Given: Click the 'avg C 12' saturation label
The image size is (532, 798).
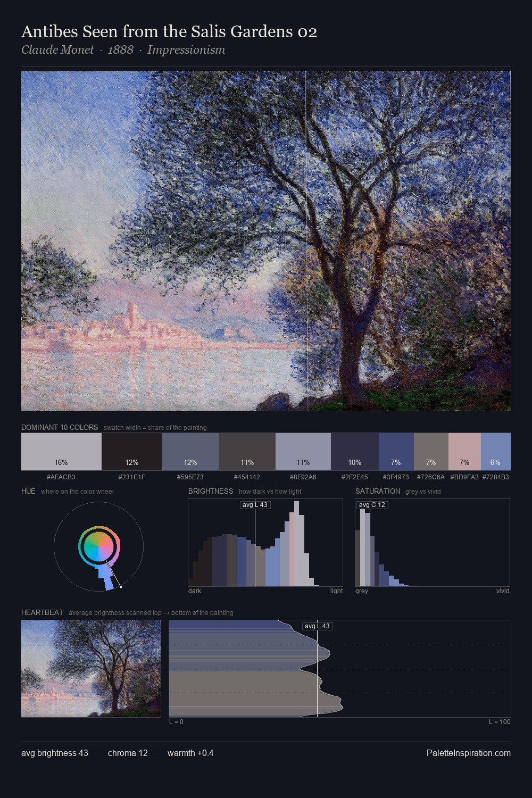Looking at the screenshot, I should [x=372, y=505].
